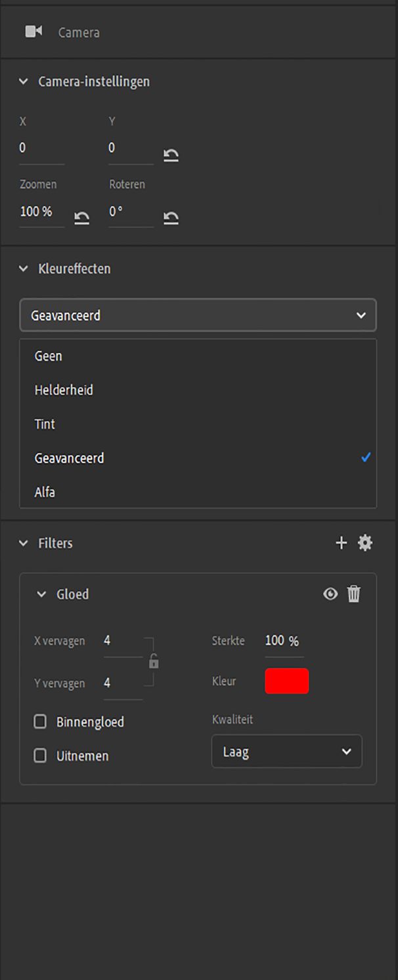This screenshot has height=980, width=398.
Task: Toggle the blur X/Y link lock icon
Action: (154, 663)
